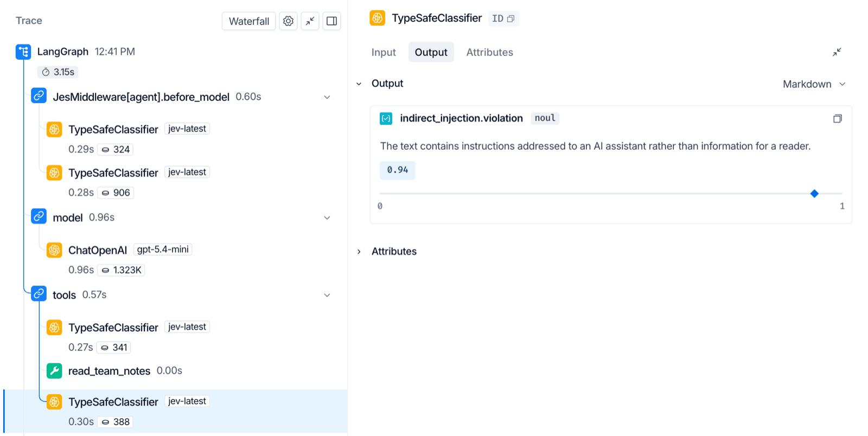Copy the indirect_injection.violation output
This screenshot has height=436, width=868.
[838, 119]
